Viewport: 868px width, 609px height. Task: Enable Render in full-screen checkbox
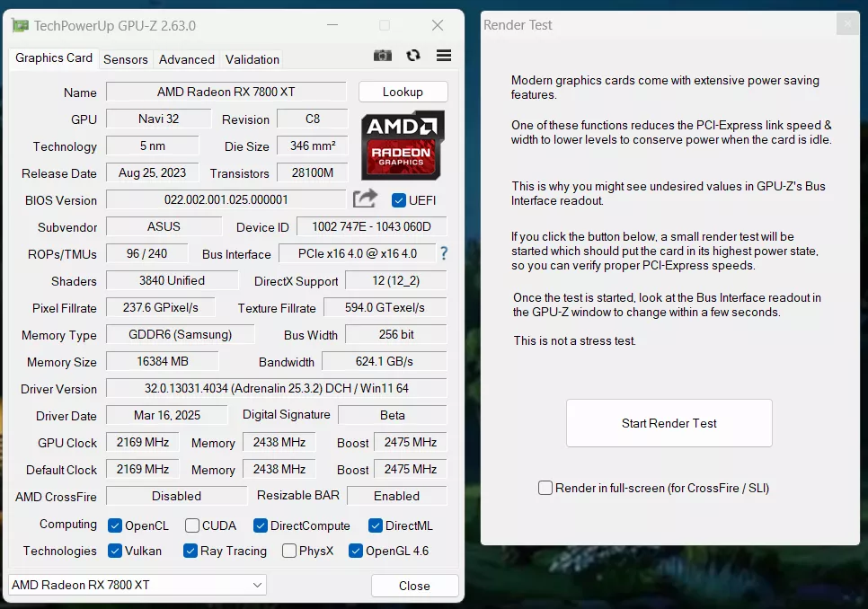point(545,488)
